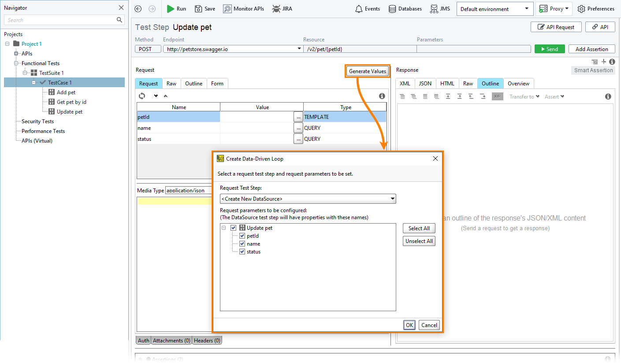Click the green Send button
621x364 pixels.
click(549, 49)
